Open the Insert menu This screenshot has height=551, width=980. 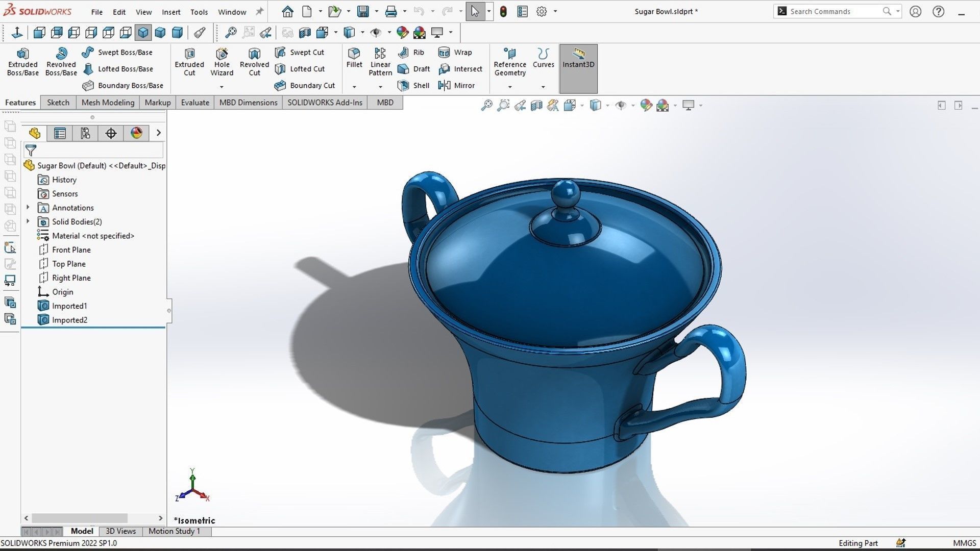[x=171, y=12]
